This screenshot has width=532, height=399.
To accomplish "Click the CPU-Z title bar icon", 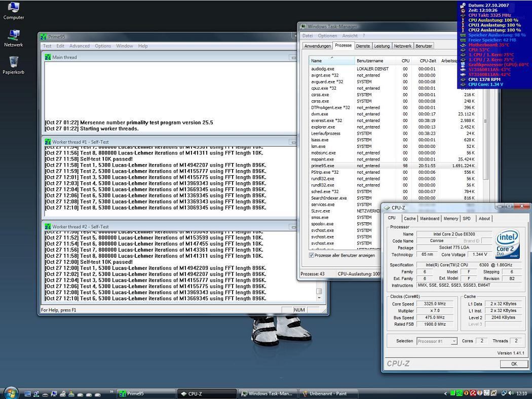I will tap(387, 208).
